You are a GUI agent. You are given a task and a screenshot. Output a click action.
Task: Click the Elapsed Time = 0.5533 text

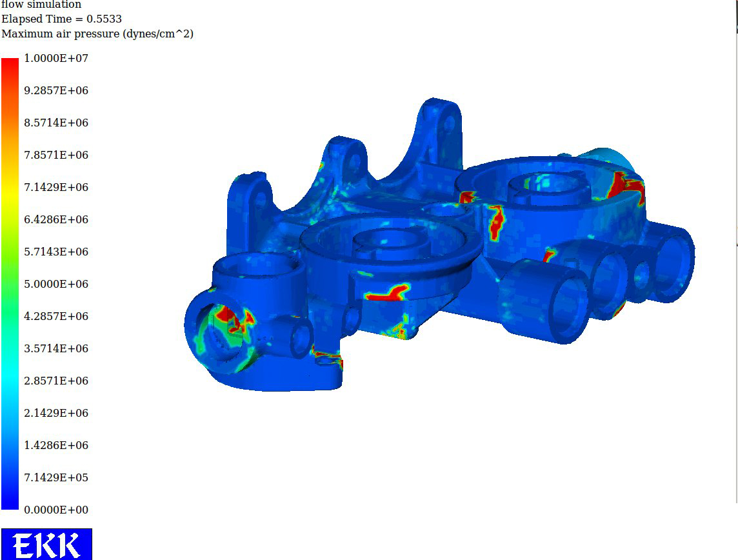(62, 19)
